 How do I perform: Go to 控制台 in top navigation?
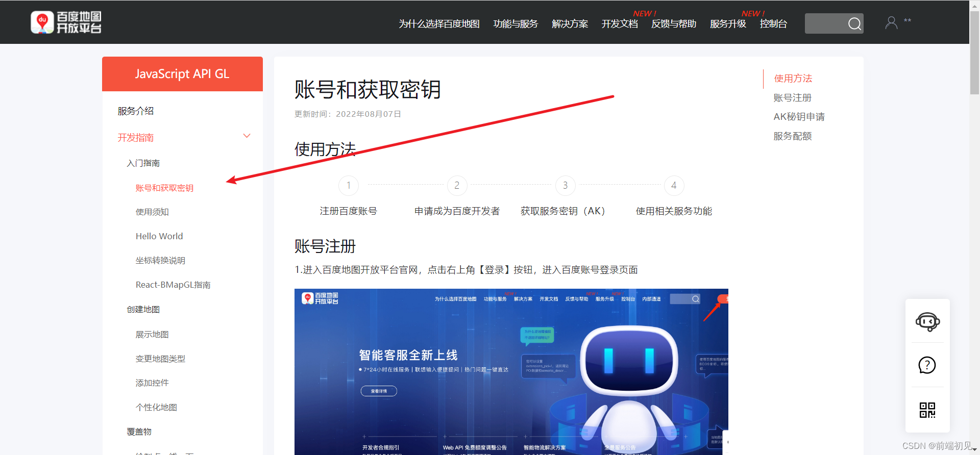point(773,24)
